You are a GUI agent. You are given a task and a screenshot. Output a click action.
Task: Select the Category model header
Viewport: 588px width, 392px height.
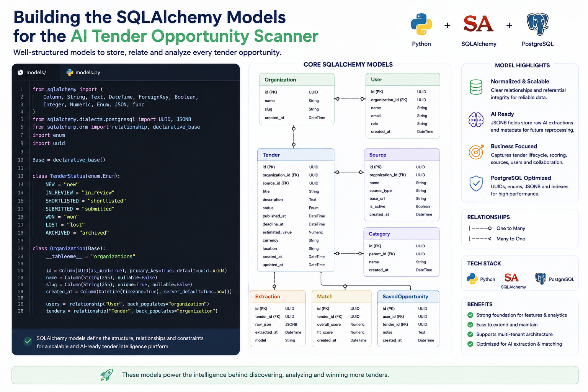[401, 234]
